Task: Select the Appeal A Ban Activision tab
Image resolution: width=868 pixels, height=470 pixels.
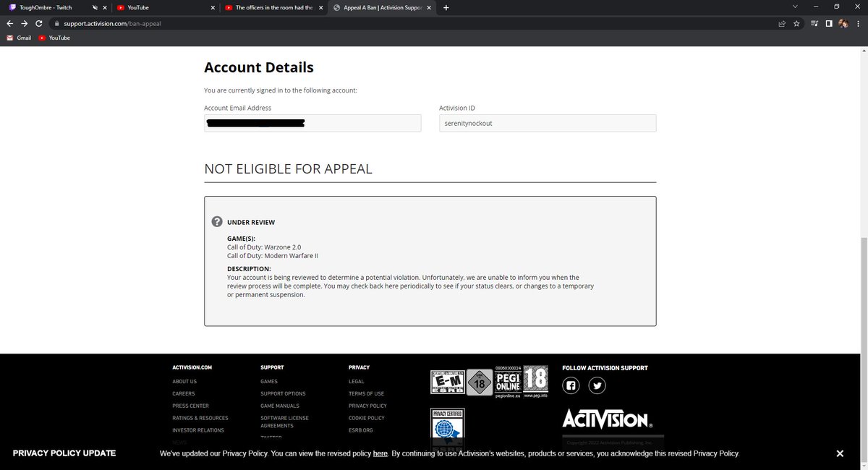Action: pyautogui.click(x=382, y=7)
